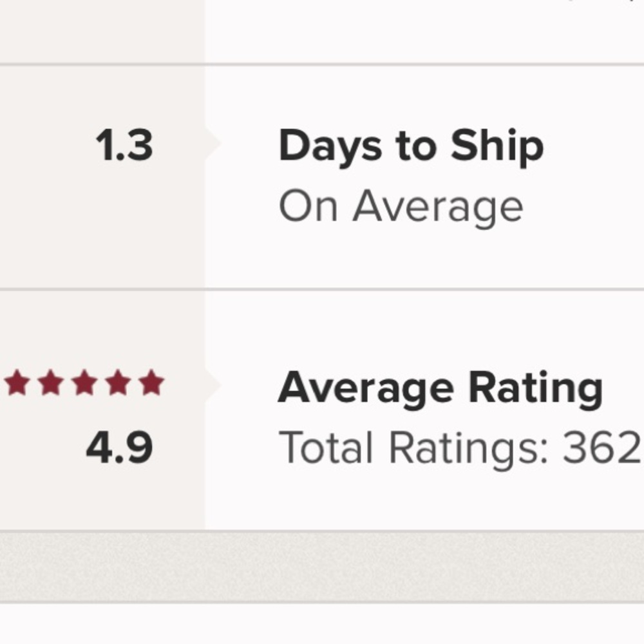Click the 1.3 days value
Viewport: 644px width, 644px height.
pyautogui.click(x=124, y=146)
